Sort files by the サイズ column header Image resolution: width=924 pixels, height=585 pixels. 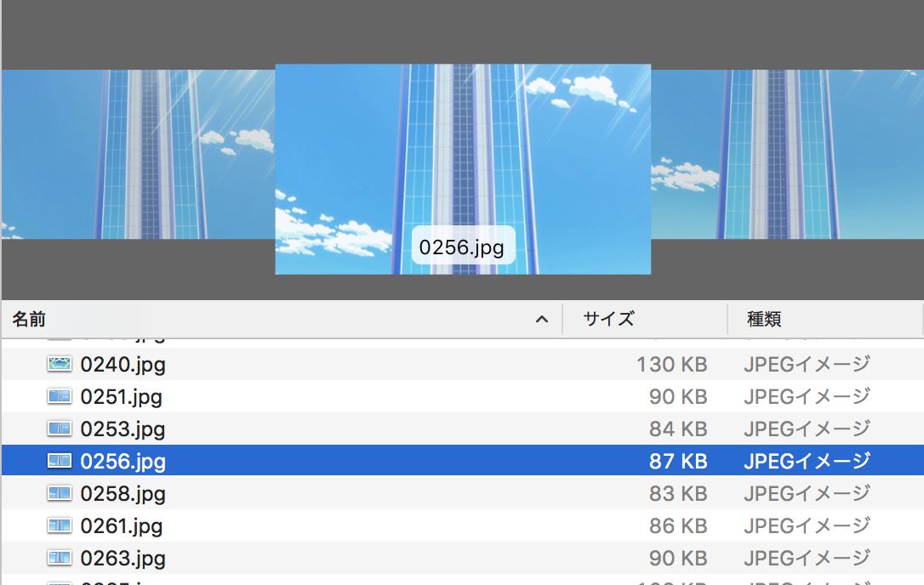tap(609, 320)
